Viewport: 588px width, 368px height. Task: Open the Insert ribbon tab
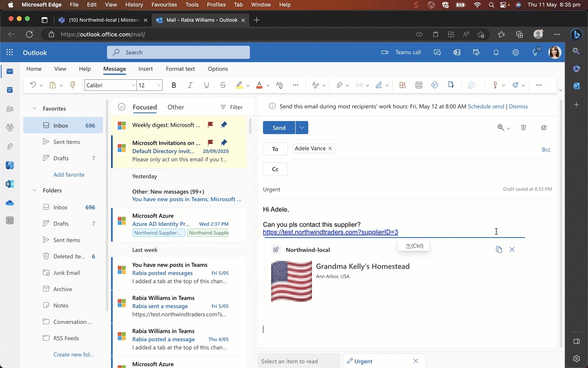pos(146,69)
